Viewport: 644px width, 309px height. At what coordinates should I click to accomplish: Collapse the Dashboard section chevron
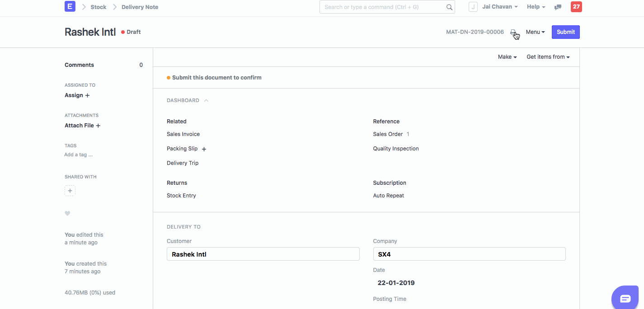206,100
